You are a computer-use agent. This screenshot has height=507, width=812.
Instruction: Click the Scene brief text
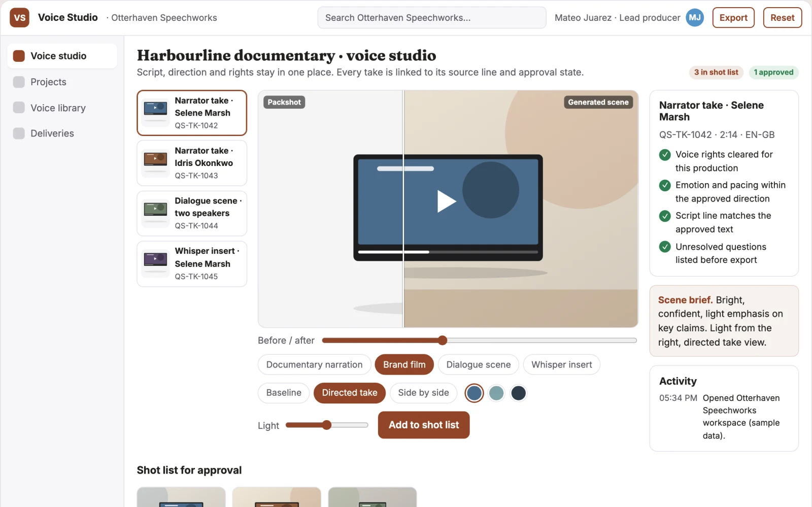[724, 321]
